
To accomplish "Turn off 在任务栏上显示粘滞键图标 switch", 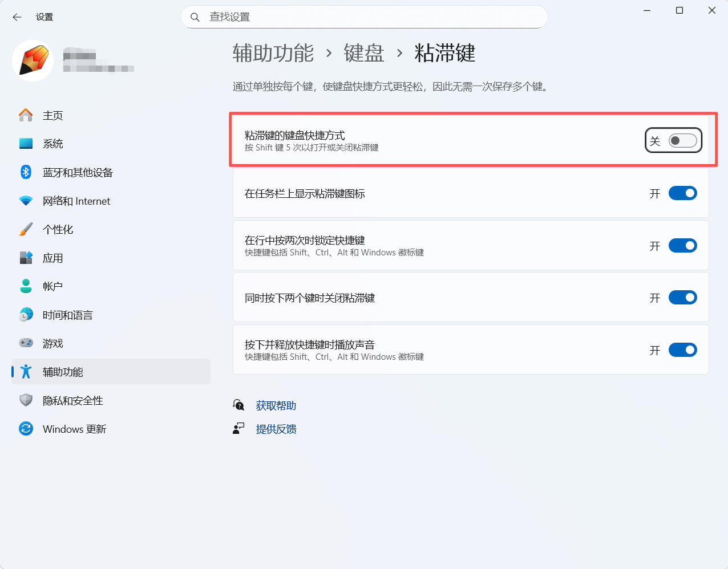I will click(x=682, y=193).
